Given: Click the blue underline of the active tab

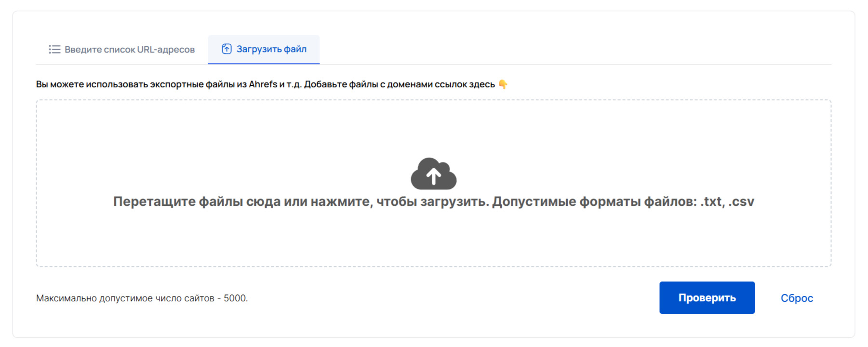Looking at the screenshot, I should tap(264, 63).
